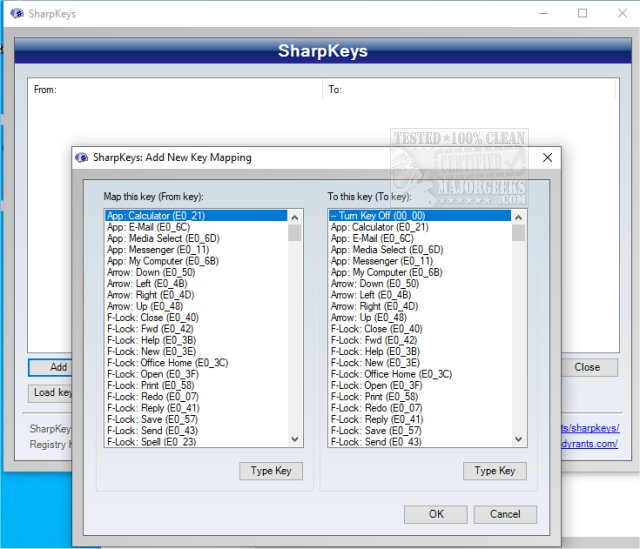Select Arrow: Left in To list
Screen dimensions: 640x549
[x=420, y=295]
